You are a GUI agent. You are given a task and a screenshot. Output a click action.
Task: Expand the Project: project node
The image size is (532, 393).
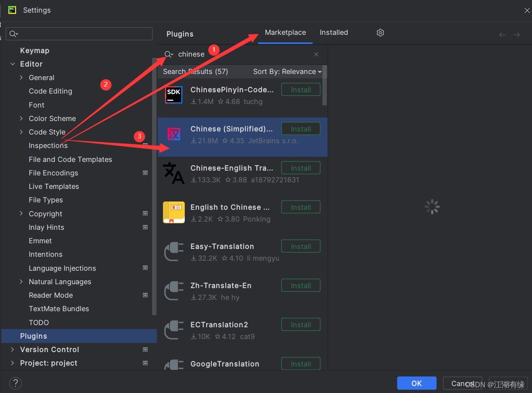12,363
